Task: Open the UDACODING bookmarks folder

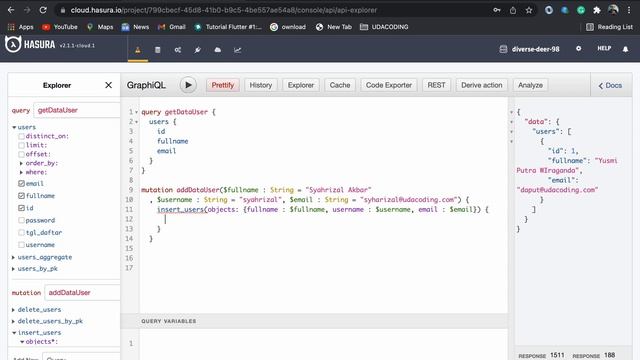Action: tap(384, 27)
